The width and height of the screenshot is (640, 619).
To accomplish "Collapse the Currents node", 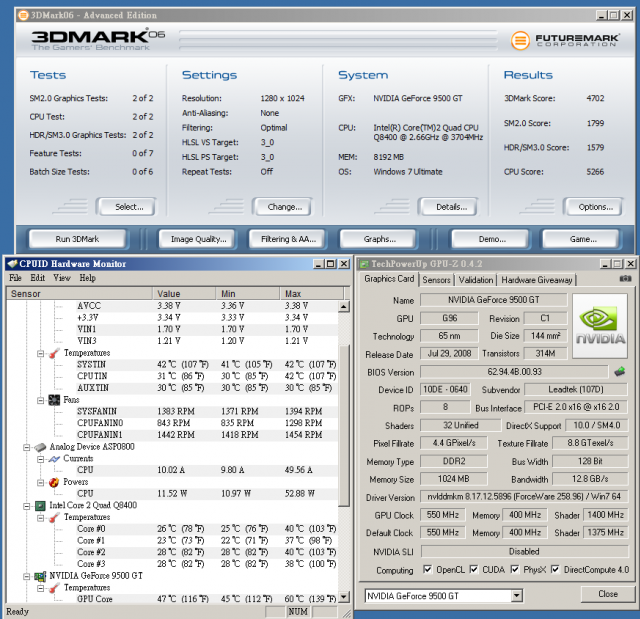I will point(40,459).
